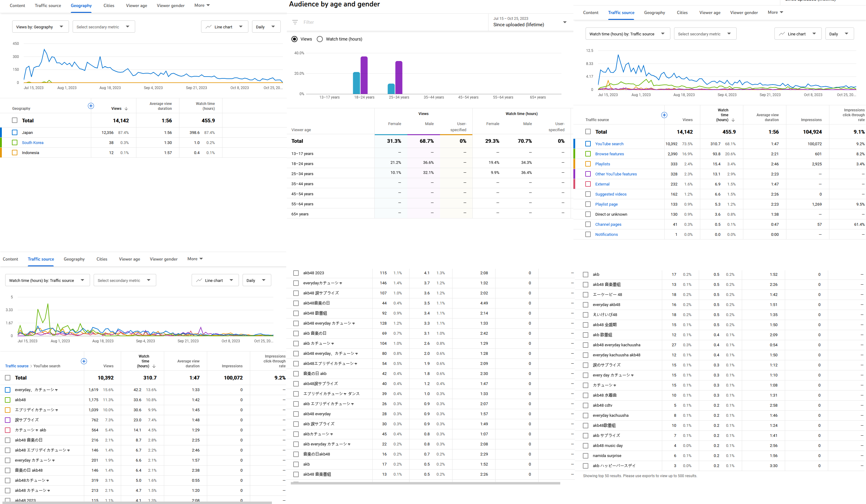Expand the date range Since uploaded dropdown
866x504 pixels.
coord(564,22)
